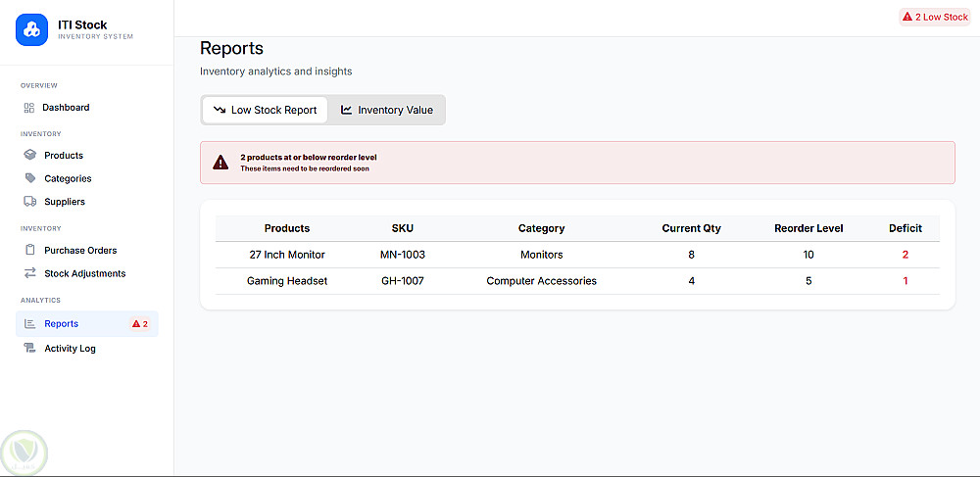Click the Products box icon
The image size is (980, 477).
(x=29, y=155)
